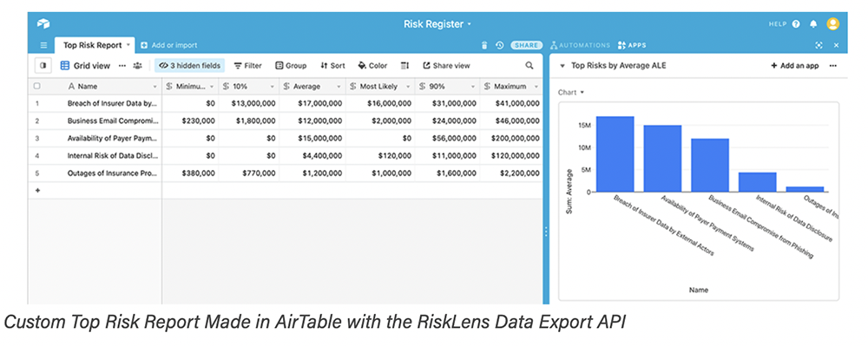Open the Group menu
Image resolution: width=868 pixels, height=346 pixels.
point(291,65)
